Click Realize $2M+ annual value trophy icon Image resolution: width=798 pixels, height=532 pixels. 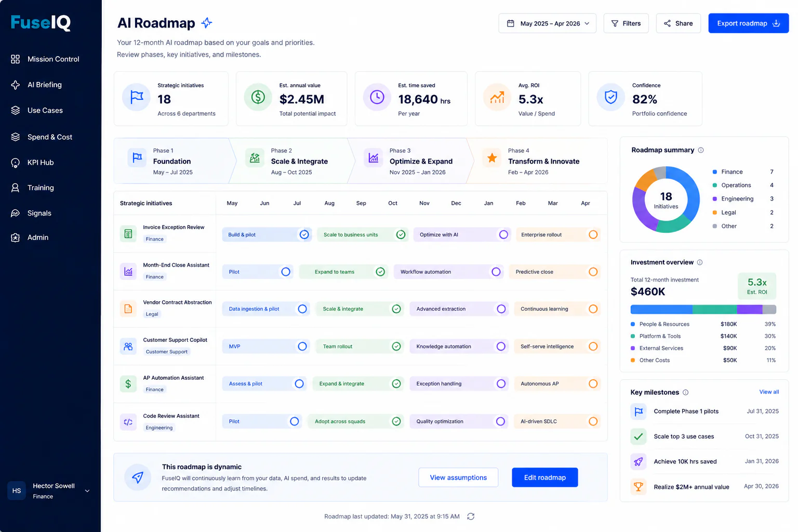(639, 487)
